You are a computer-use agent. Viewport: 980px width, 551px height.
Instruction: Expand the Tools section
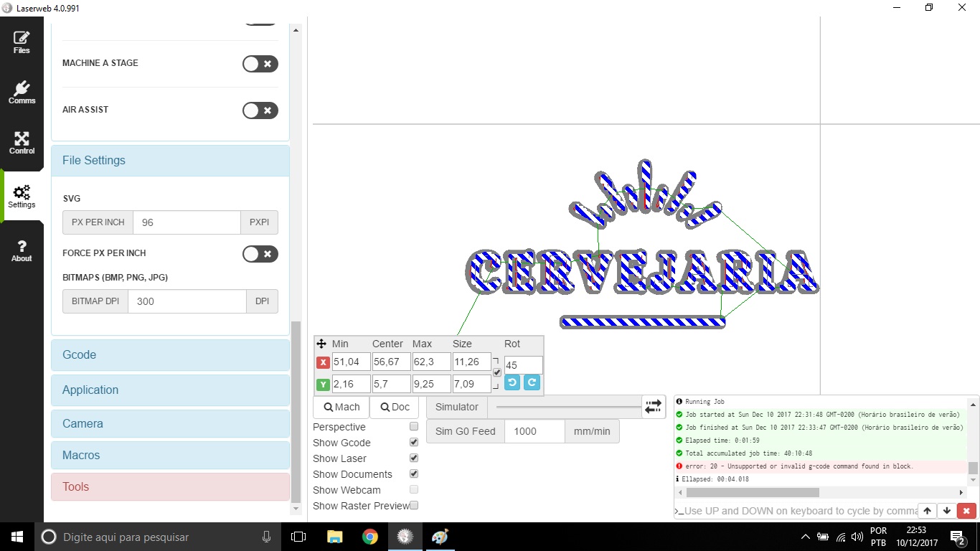170,487
